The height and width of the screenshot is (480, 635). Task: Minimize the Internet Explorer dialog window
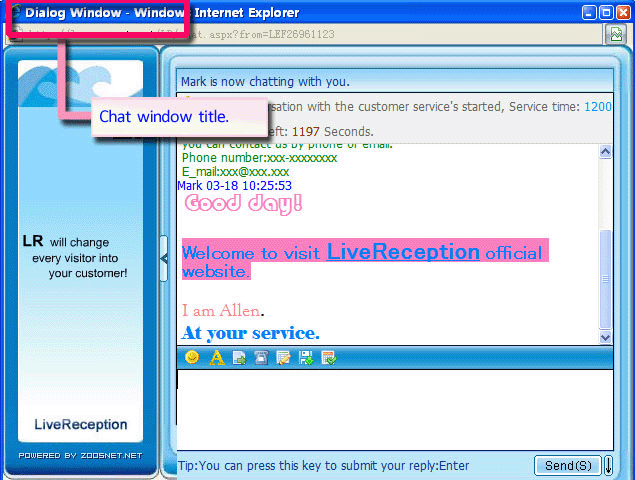coord(589,13)
